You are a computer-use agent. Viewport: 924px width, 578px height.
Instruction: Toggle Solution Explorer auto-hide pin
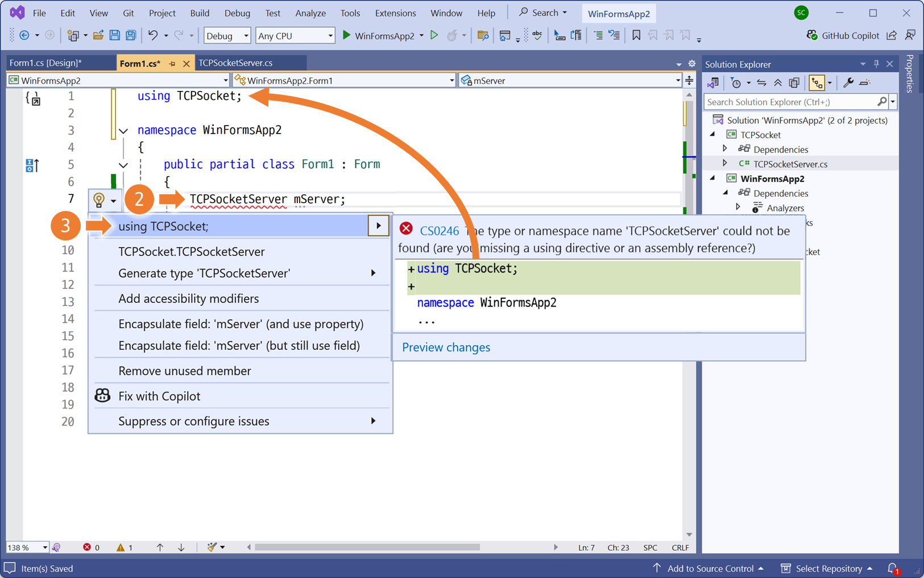(876, 64)
